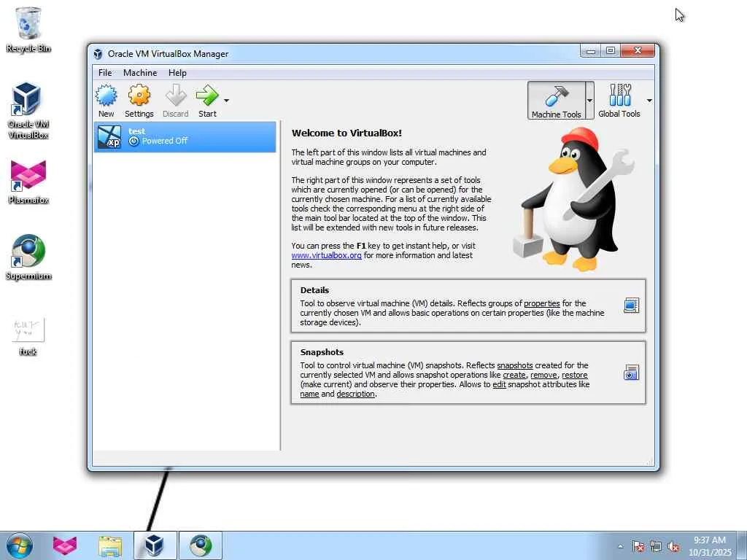Open the Machine Tools dropdown arrow
Viewport: 747px width, 560px height.
pyautogui.click(x=589, y=101)
